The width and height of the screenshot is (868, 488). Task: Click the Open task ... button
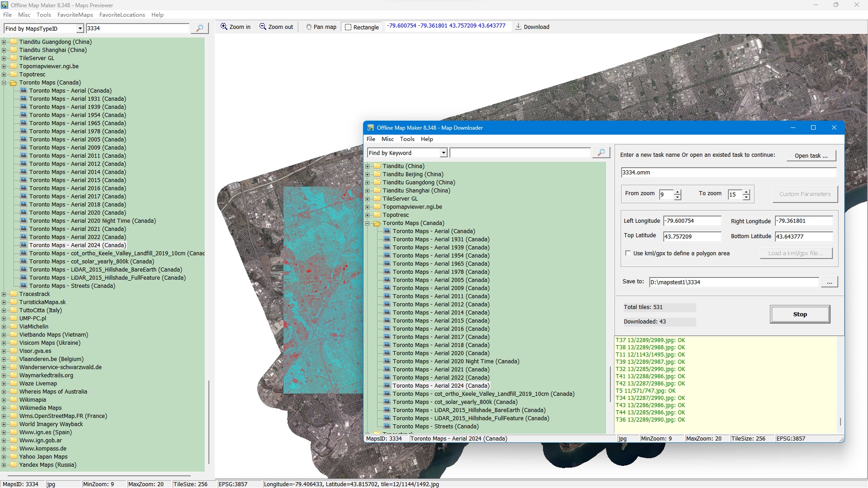click(811, 155)
